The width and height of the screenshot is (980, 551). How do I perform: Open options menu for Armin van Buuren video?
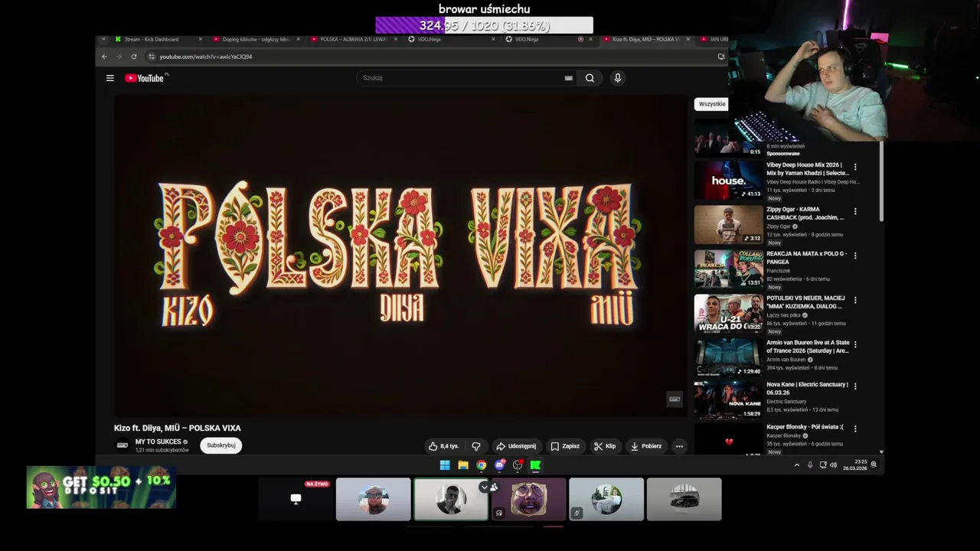pyautogui.click(x=855, y=344)
